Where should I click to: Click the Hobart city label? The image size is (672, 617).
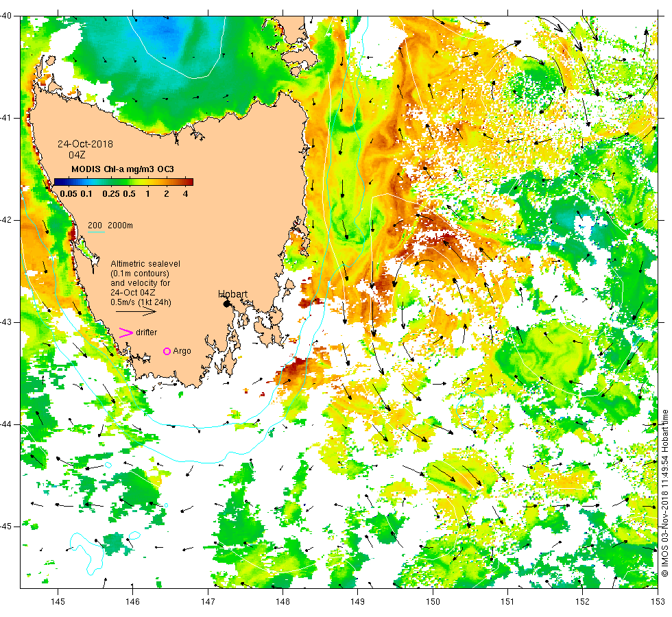click(x=232, y=294)
